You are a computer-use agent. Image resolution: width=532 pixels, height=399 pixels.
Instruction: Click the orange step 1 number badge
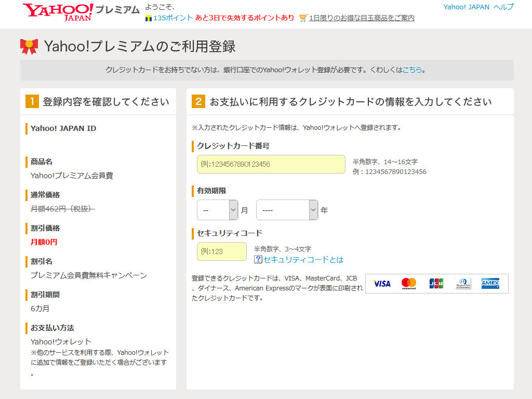(x=32, y=101)
